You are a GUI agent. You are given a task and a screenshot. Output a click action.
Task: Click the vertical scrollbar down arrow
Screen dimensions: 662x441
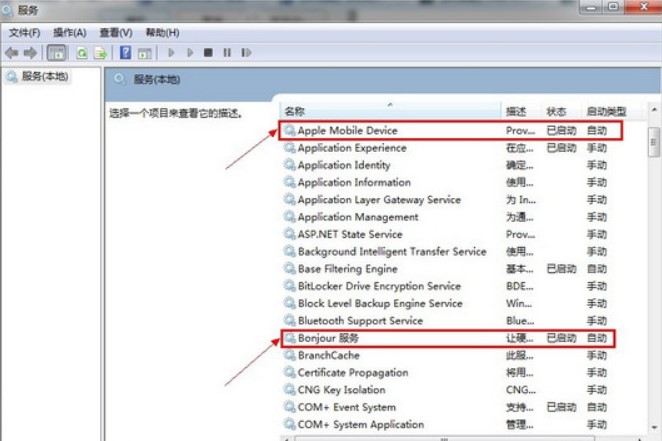coord(654,427)
